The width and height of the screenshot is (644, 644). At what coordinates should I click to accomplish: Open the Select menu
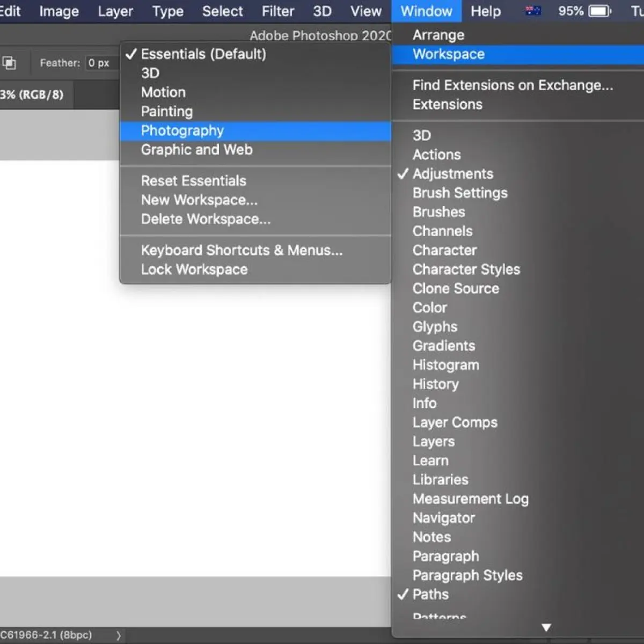pyautogui.click(x=223, y=11)
